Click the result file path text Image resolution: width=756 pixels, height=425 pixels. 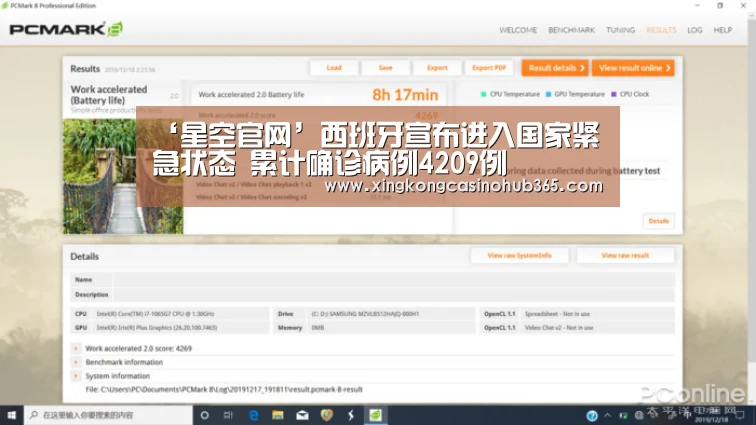point(224,389)
